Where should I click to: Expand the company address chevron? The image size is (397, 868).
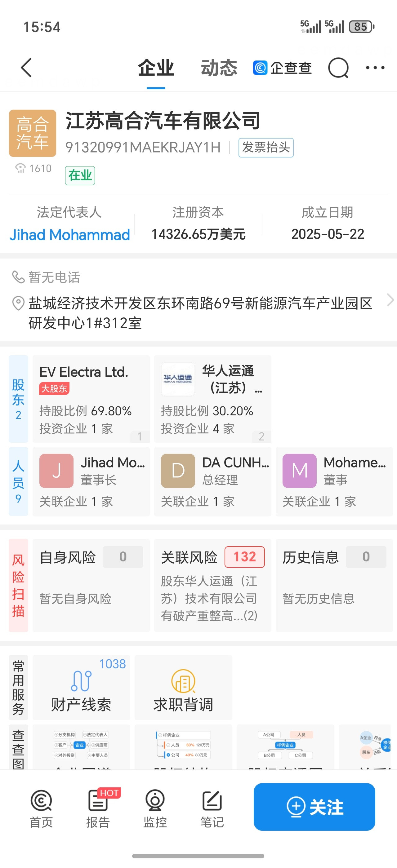(x=390, y=300)
